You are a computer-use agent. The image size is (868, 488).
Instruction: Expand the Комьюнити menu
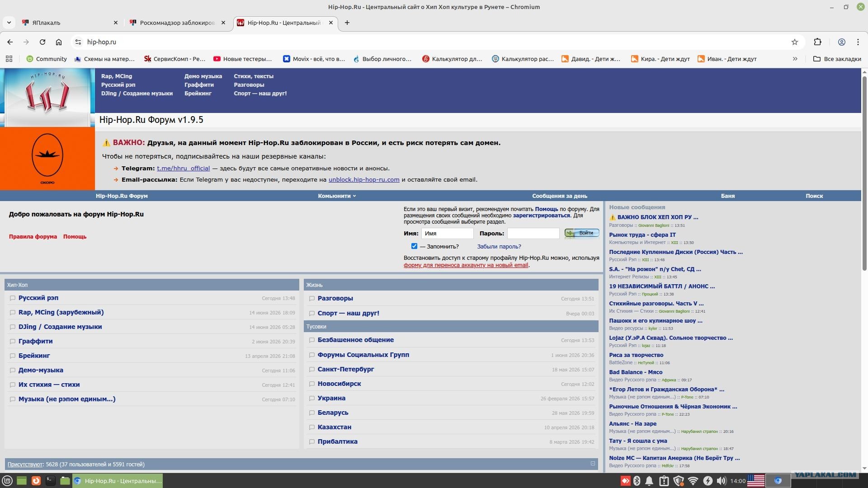337,196
